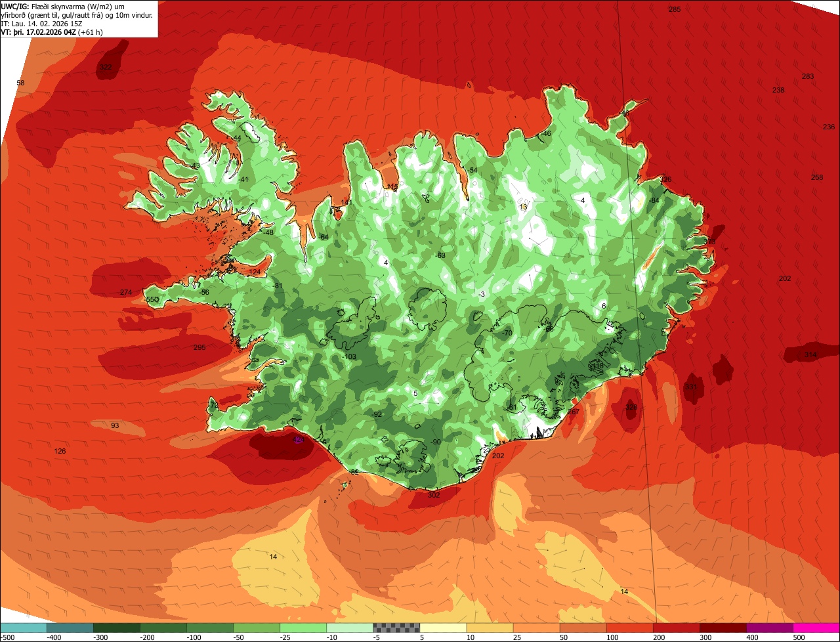Image resolution: width=840 pixels, height=642 pixels.
Task: Click the -103 value in western interior
Action: 350,357
